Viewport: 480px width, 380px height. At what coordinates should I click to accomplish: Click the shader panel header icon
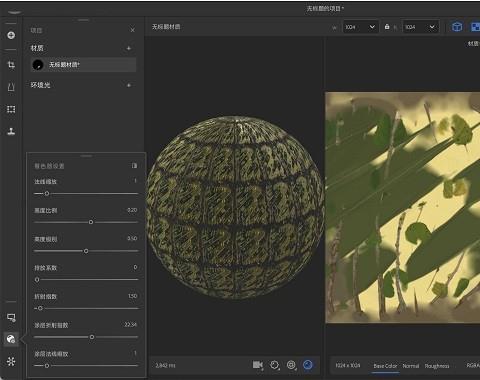(134, 166)
